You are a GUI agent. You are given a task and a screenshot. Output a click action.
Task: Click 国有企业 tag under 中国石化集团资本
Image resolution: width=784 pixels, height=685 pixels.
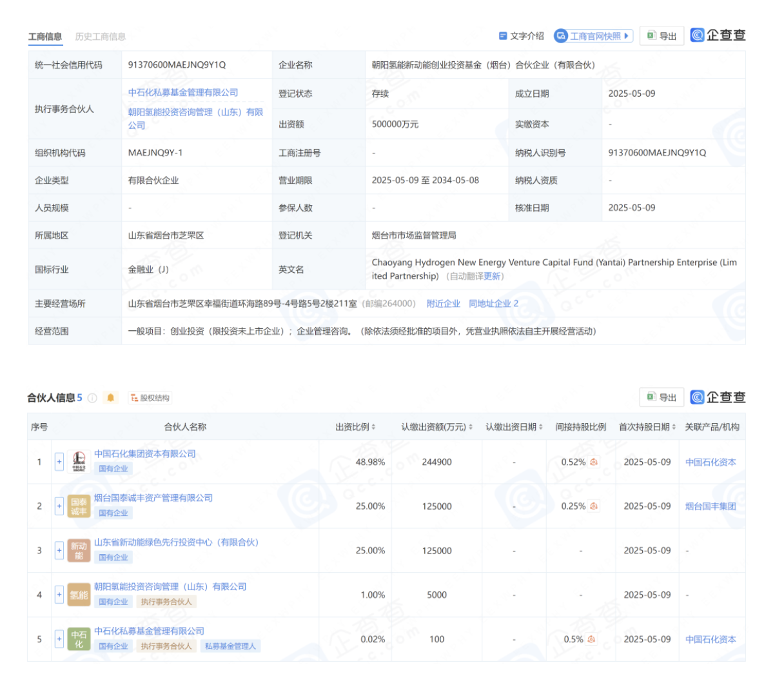pos(113,469)
